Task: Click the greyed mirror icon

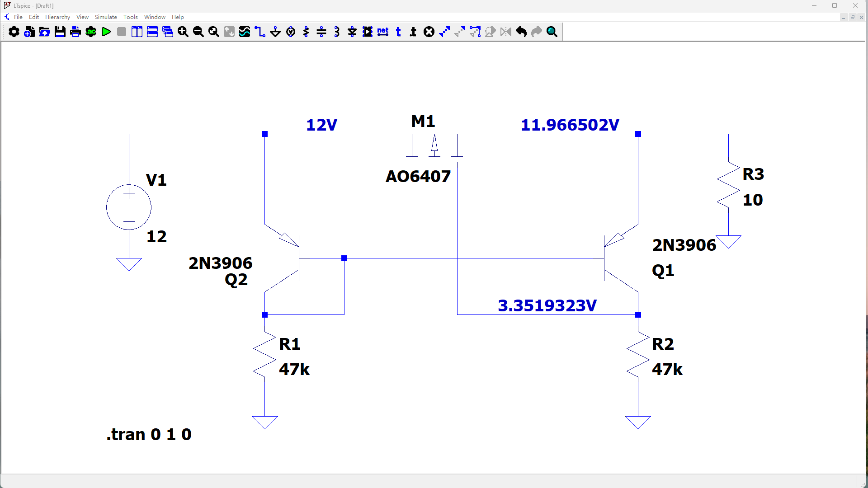Action: (x=506, y=32)
